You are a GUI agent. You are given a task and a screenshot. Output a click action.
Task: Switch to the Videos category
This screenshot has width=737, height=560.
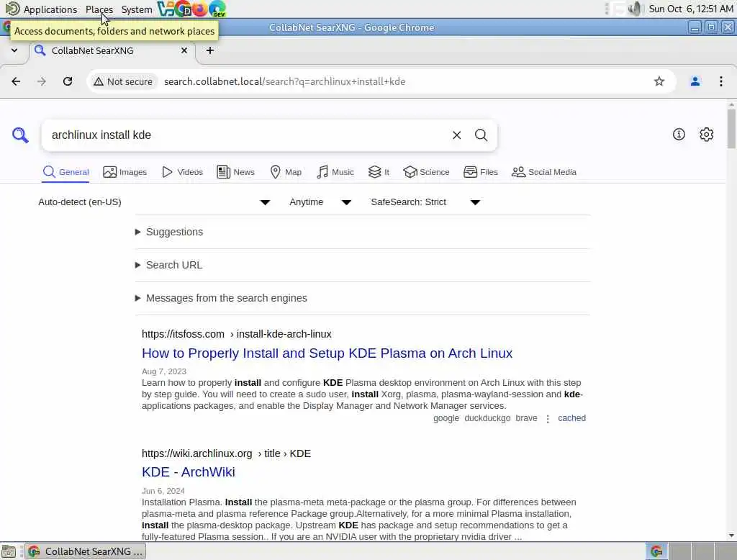(x=182, y=172)
